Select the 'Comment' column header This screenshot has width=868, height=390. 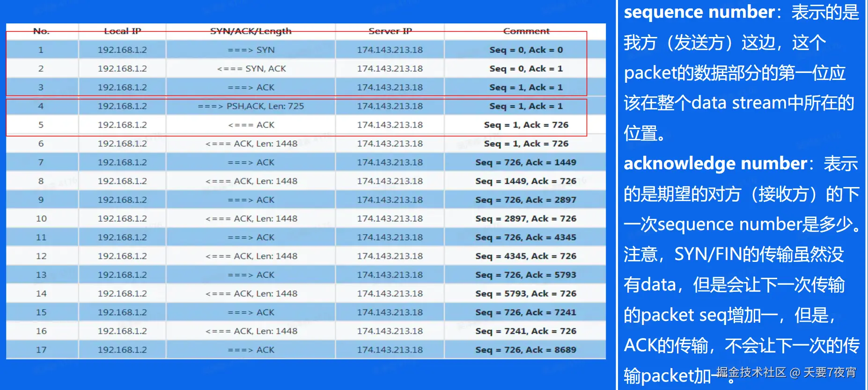pos(526,31)
